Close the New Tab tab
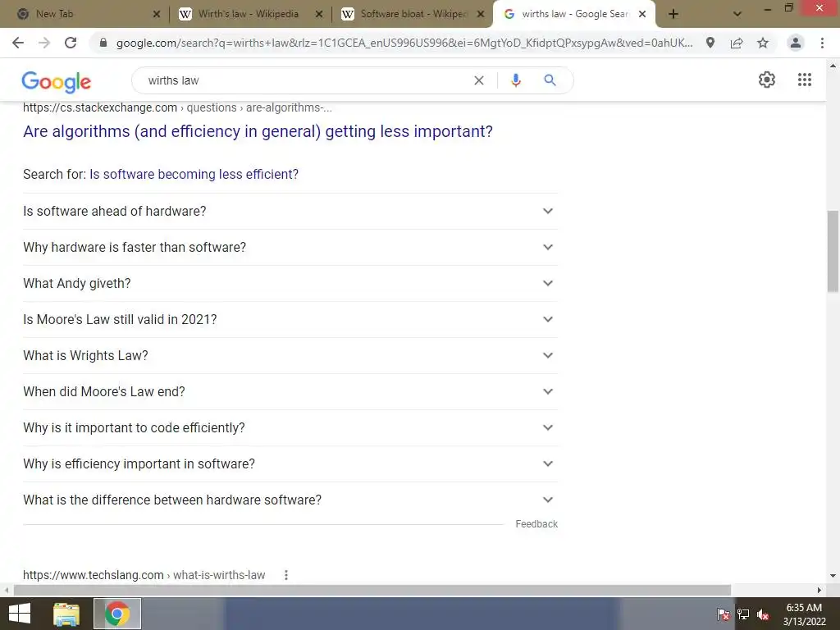Viewport: 840px width, 630px height. [157, 15]
